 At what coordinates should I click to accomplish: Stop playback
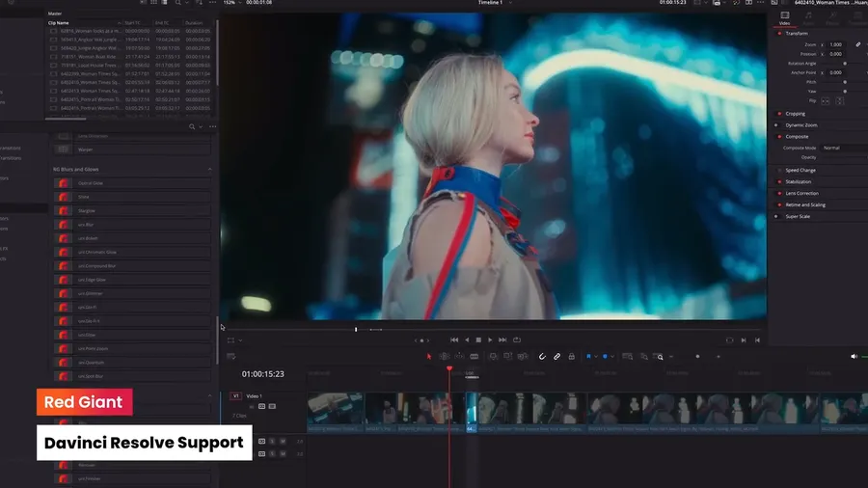(478, 339)
